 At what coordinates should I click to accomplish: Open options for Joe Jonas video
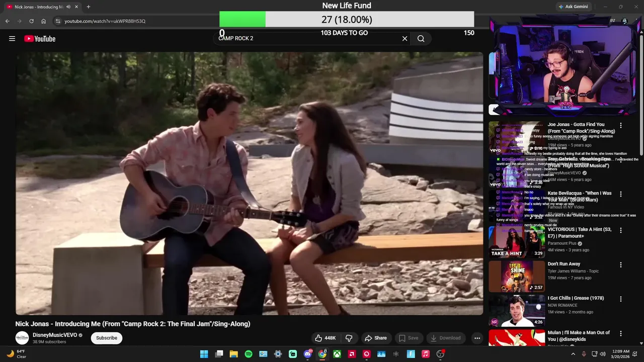pos(620,125)
